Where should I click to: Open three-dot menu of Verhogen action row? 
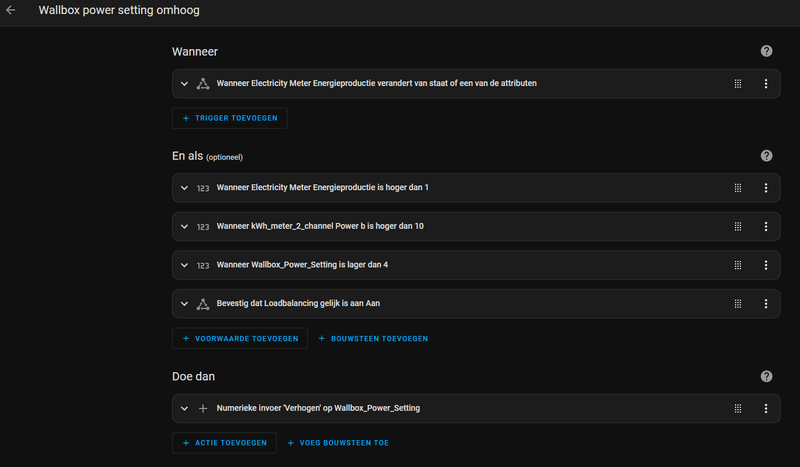[x=766, y=408]
